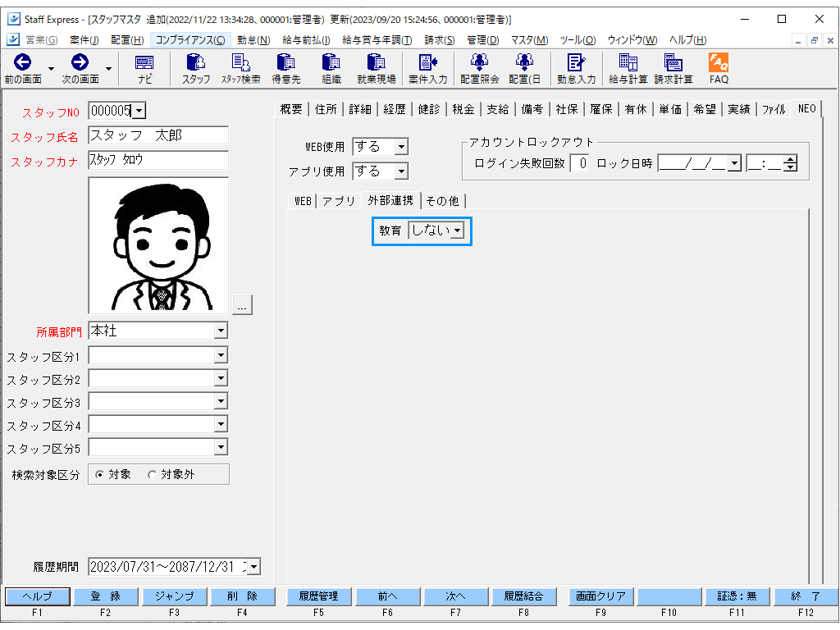Select the 対象外 radio button

click(x=152, y=475)
